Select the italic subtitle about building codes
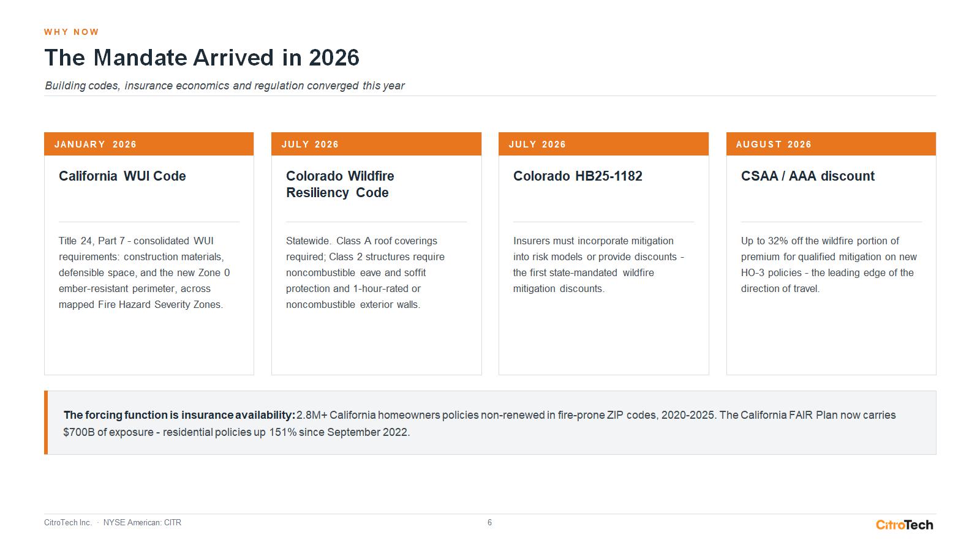Screen dimensions: 980x551 [225, 86]
